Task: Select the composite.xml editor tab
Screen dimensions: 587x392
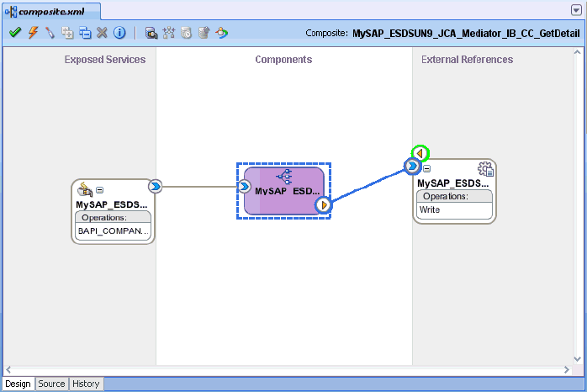Action: click(x=51, y=12)
